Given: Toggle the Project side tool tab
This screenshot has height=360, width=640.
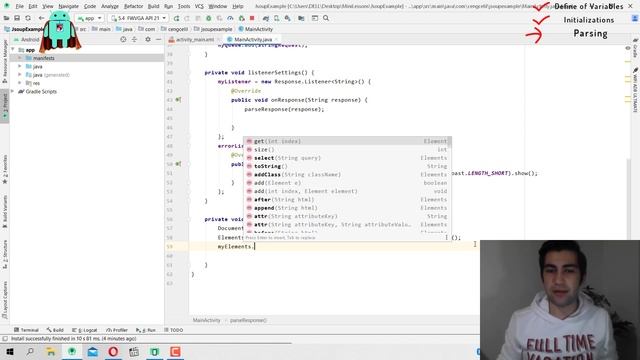Looking at the screenshot, I should coord(5,107).
